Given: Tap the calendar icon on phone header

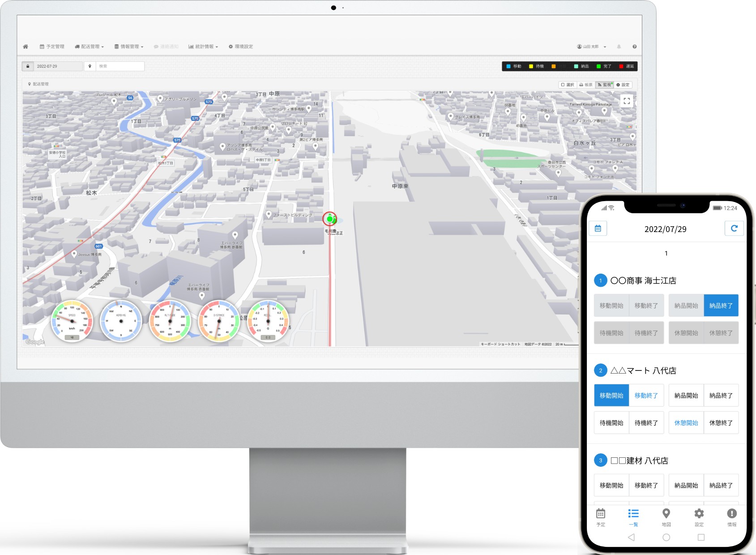Looking at the screenshot, I should click(x=598, y=228).
